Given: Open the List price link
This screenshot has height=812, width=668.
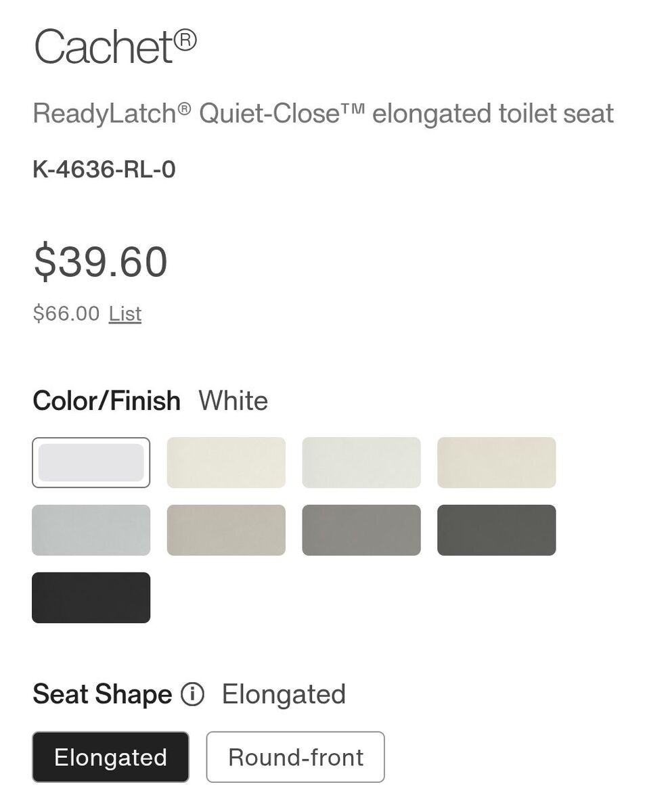Looking at the screenshot, I should coord(125,314).
